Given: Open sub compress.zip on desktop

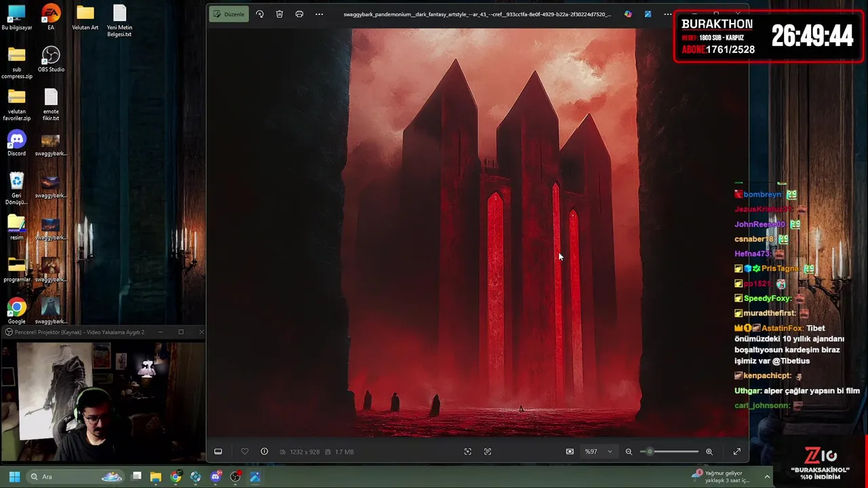Looking at the screenshot, I should 17,64.
